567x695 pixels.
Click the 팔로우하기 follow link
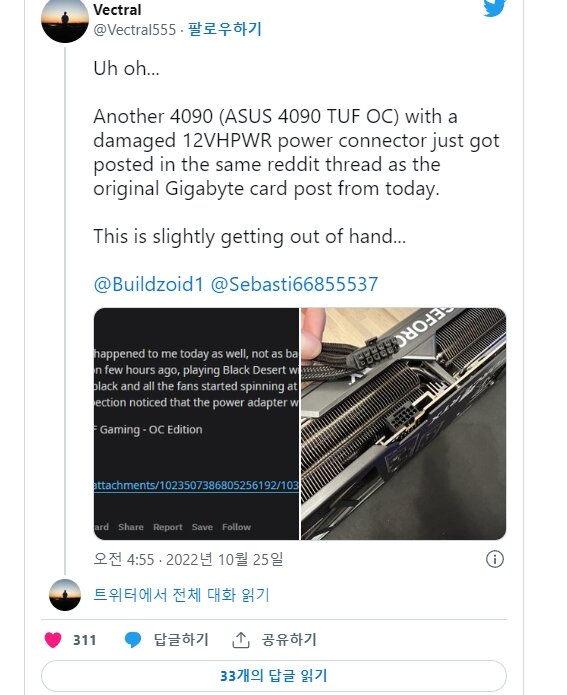[x=225, y=29]
